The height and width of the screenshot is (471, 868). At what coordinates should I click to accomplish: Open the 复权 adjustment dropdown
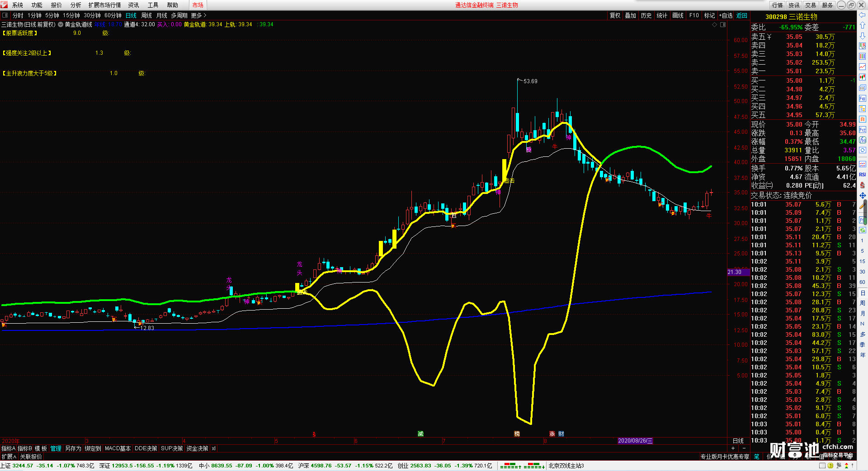click(x=615, y=15)
